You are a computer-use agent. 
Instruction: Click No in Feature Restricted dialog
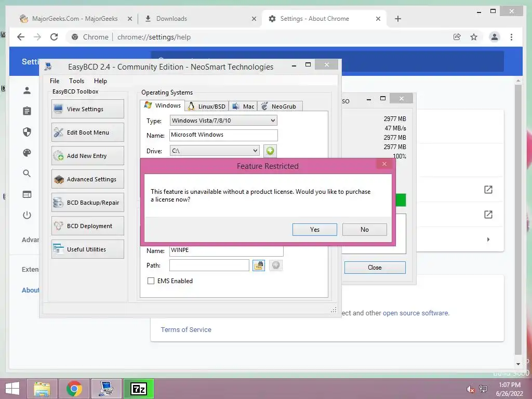[364, 230]
